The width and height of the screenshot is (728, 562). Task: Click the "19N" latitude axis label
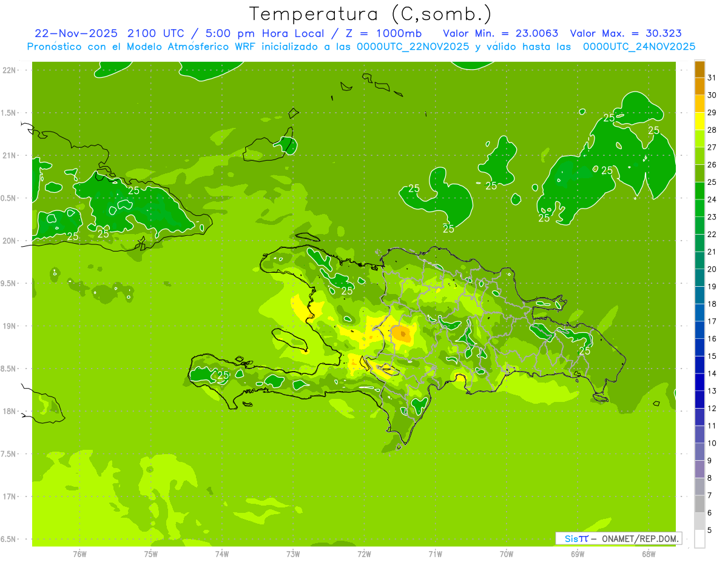pos(10,326)
